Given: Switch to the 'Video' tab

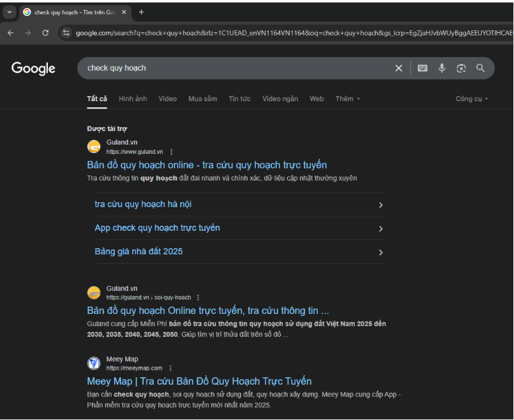Looking at the screenshot, I should [168, 99].
